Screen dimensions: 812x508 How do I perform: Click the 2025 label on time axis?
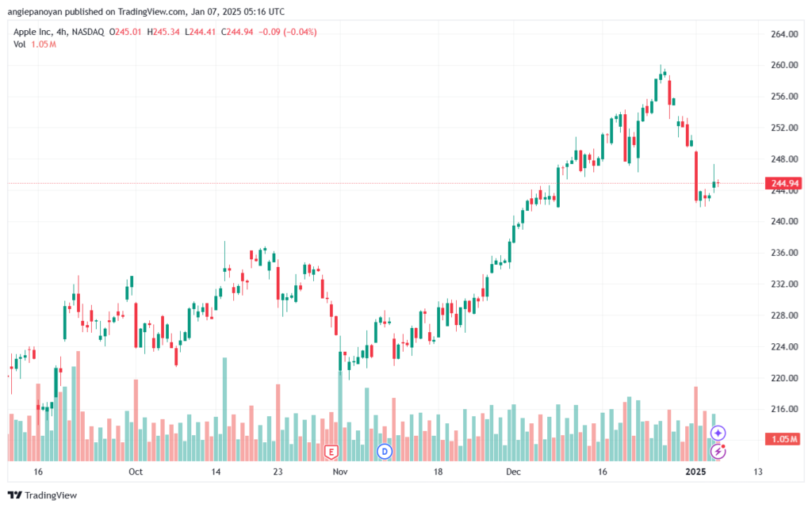coord(695,472)
